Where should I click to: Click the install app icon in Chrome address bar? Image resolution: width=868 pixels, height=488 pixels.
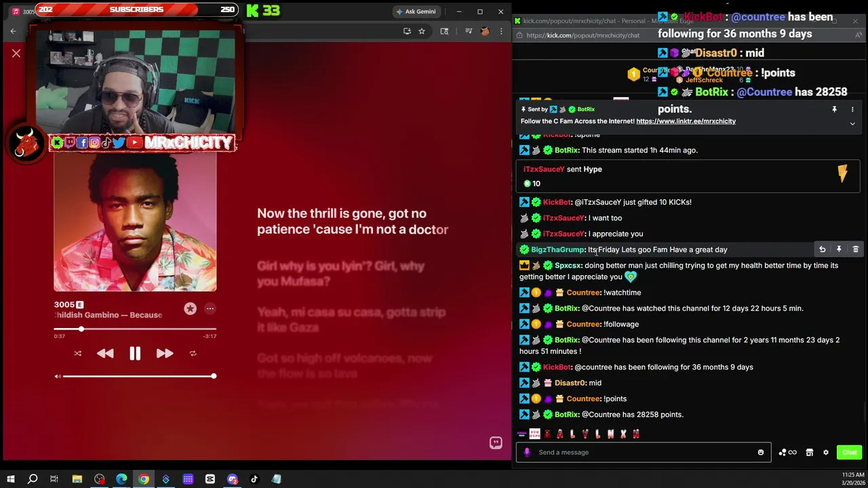tap(407, 31)
